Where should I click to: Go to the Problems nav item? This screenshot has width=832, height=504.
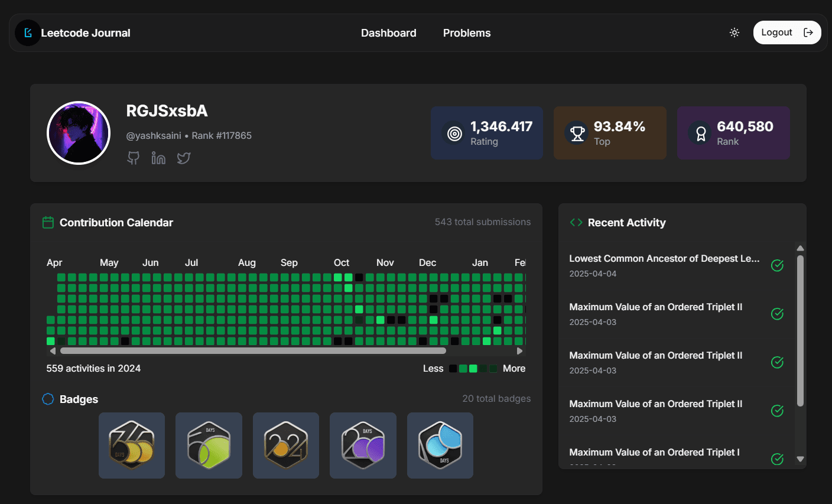pos(466,33)
